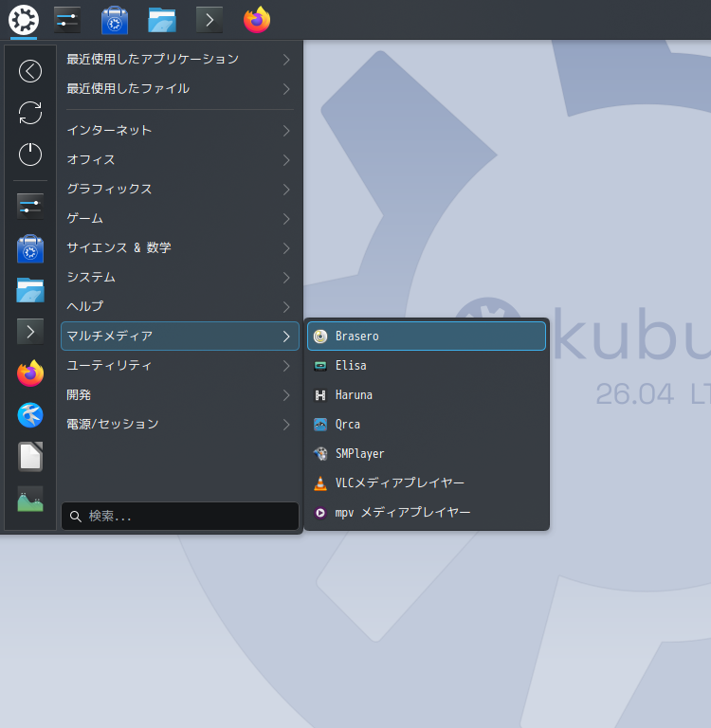Click the 検索... search field
This screenshot has height=728, width=711.
point(180,516)
